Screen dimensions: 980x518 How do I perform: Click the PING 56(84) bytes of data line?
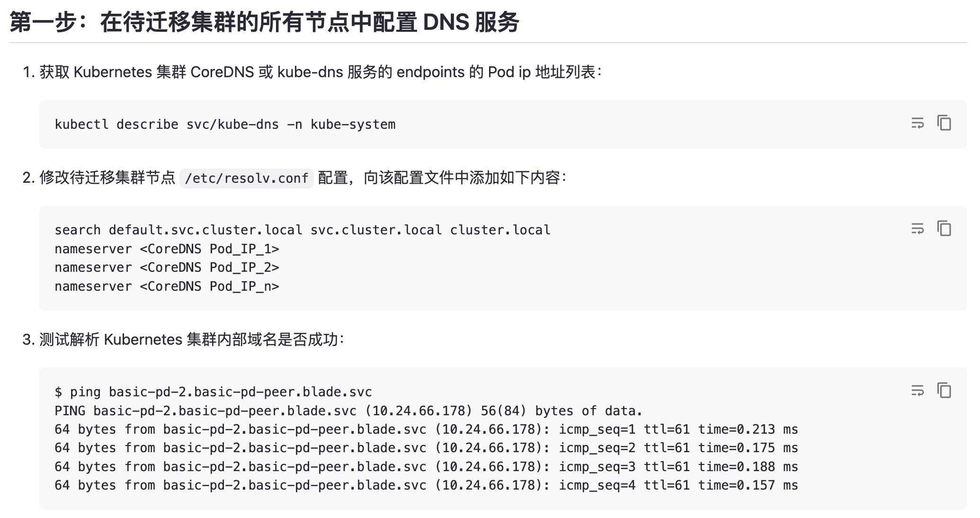(x=348, y=411)
